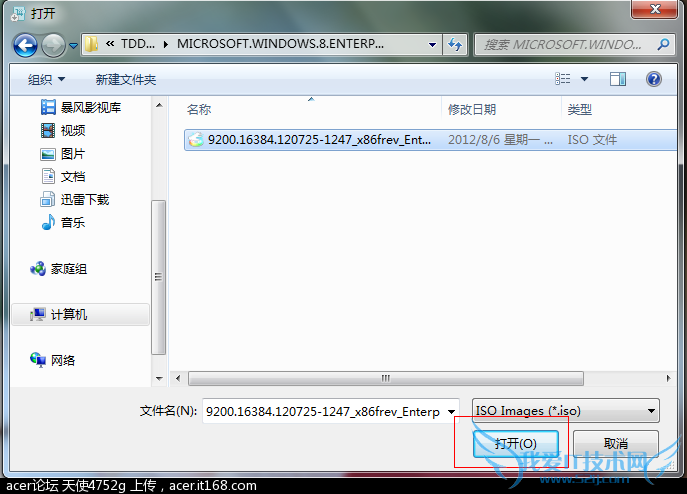Click the ISO 文件 type cell
Viewport: 687px width, 494px height.
tap(592, 140)
